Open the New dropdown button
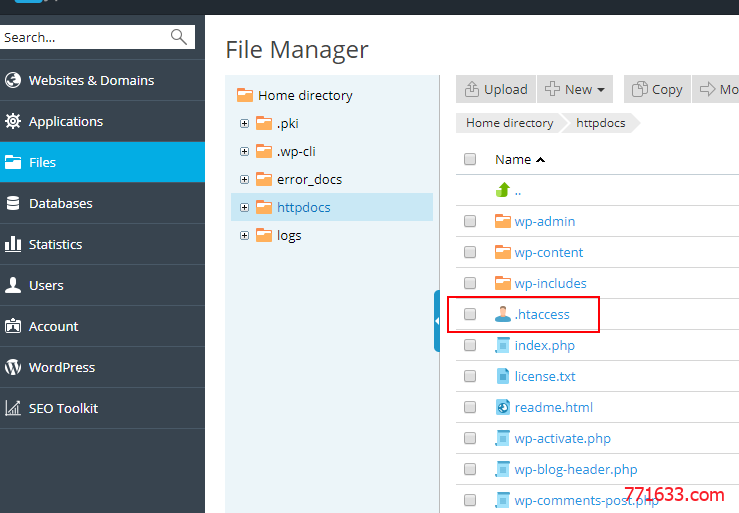Viewport: 739px width, 513px height. pos(575,89)
